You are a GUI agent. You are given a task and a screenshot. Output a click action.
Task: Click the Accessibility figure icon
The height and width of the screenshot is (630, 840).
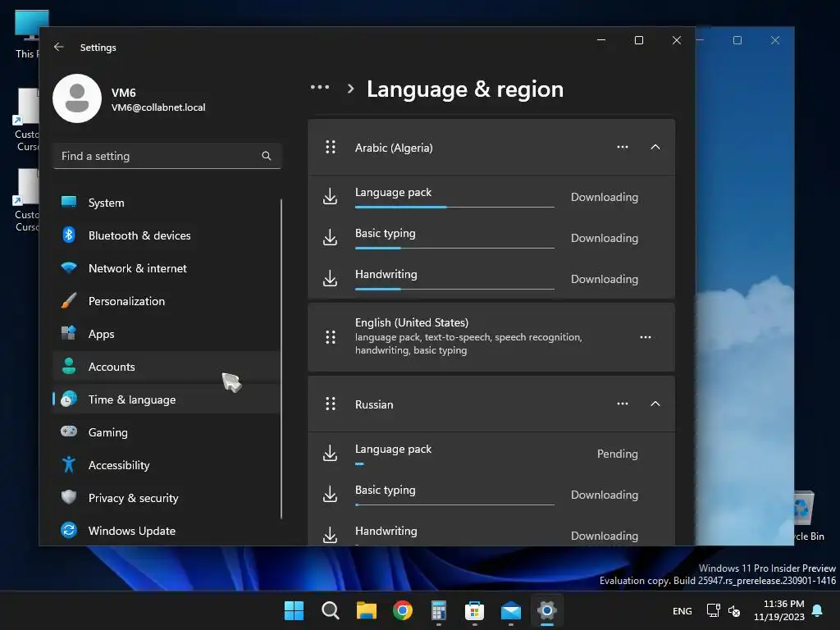[69, 464]
